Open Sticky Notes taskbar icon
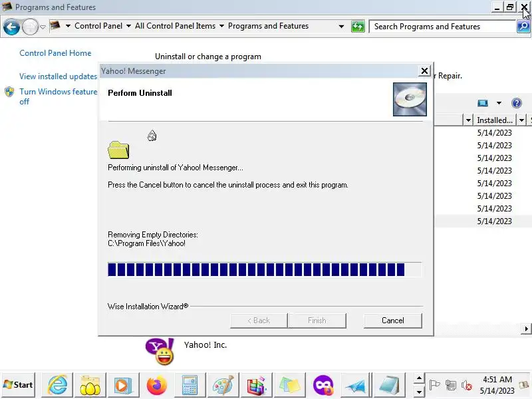 289,386
